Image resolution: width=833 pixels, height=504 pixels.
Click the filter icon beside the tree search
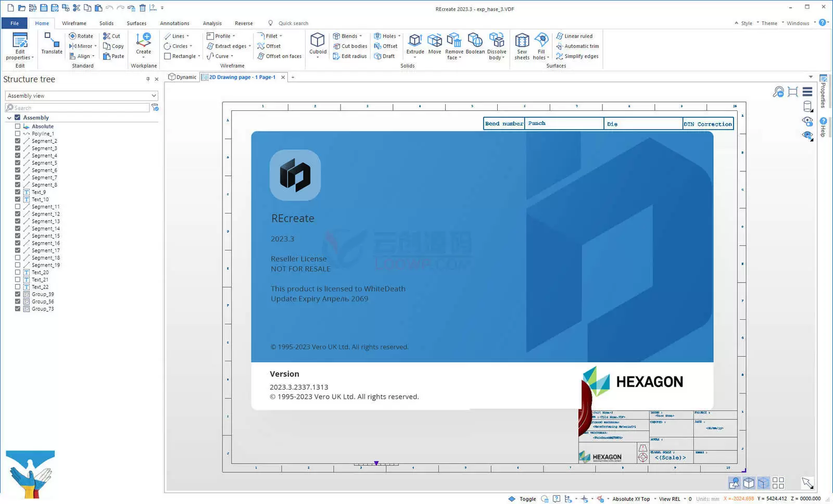click(155, 107)
